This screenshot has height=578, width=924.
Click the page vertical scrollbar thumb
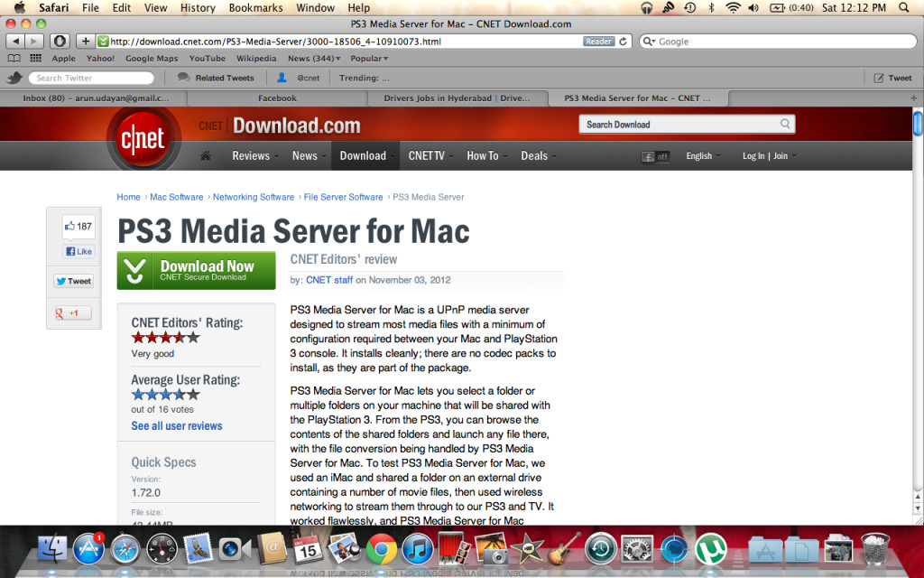click(918, 124)
